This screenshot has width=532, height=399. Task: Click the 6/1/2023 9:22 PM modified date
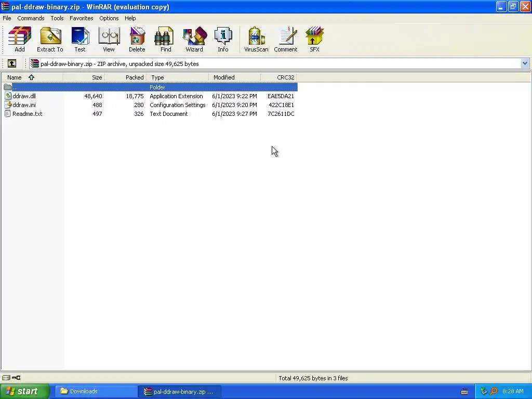(x=234, y=96)
